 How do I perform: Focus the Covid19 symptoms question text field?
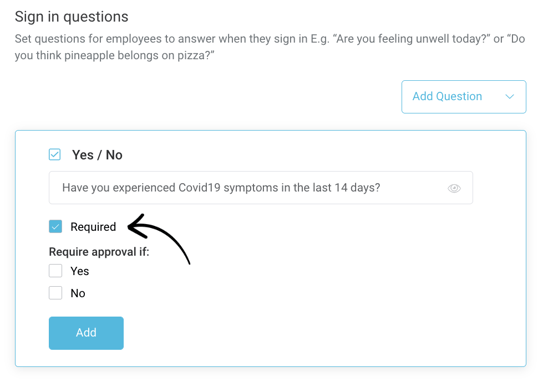click(x=261, y=188)
